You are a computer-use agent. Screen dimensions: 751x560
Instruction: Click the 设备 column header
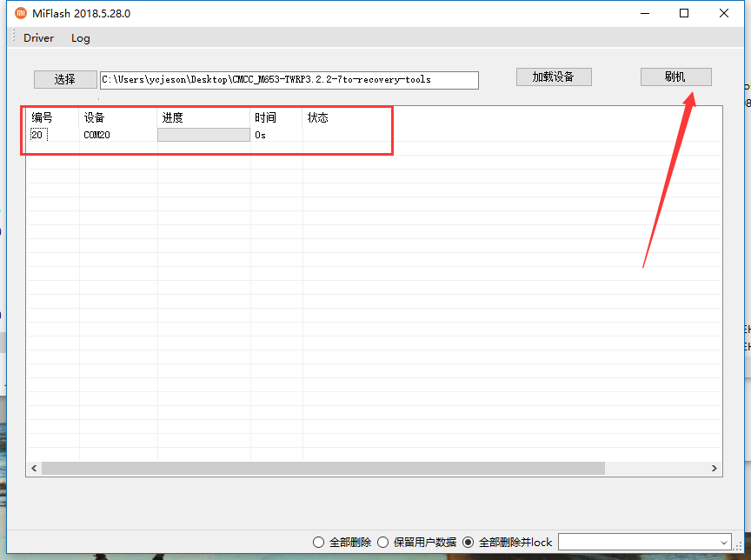pos(94,118)
